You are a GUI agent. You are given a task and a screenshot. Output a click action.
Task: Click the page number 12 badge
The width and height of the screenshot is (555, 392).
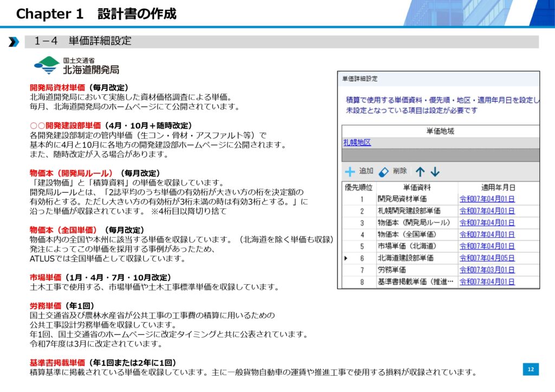[x=531, y=369]
